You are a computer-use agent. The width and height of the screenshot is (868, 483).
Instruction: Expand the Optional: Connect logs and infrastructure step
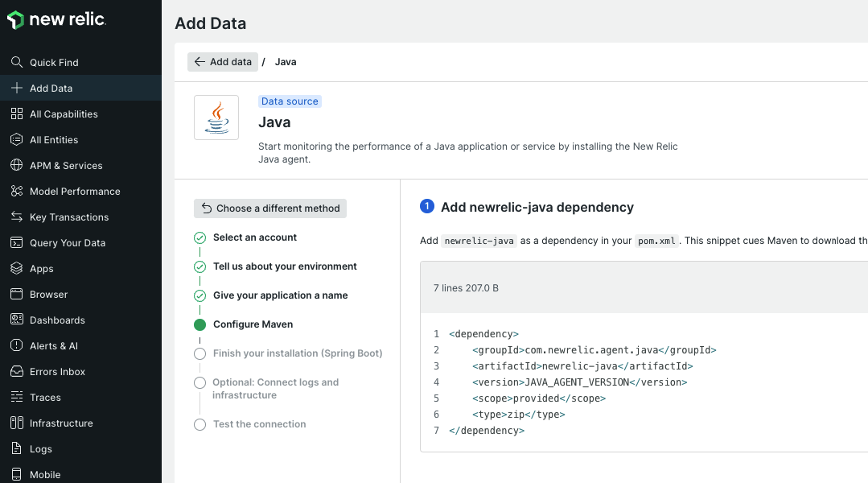coord(200,382)
